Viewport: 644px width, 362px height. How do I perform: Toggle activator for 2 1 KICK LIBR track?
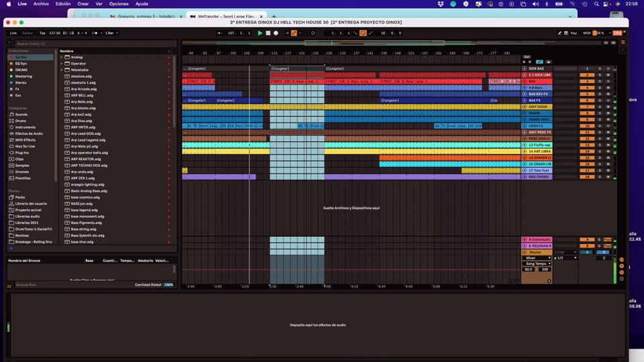(x=587, y=75)
